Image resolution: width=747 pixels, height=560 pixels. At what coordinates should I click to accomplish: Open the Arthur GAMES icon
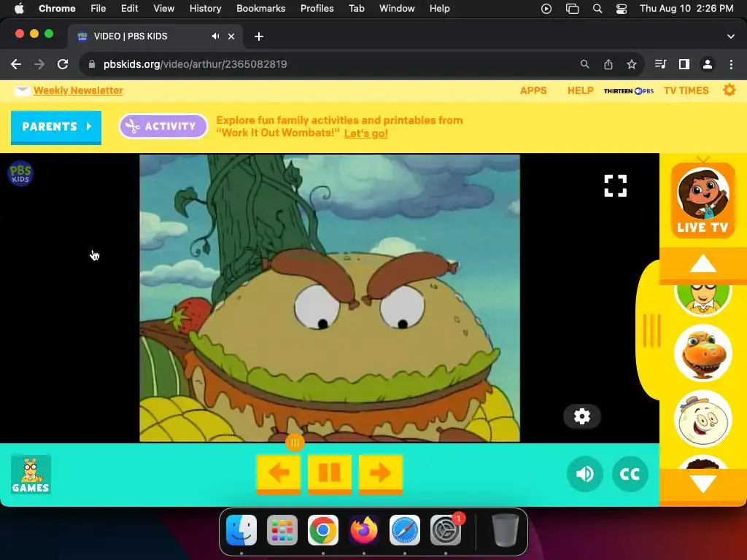(31, 474)
